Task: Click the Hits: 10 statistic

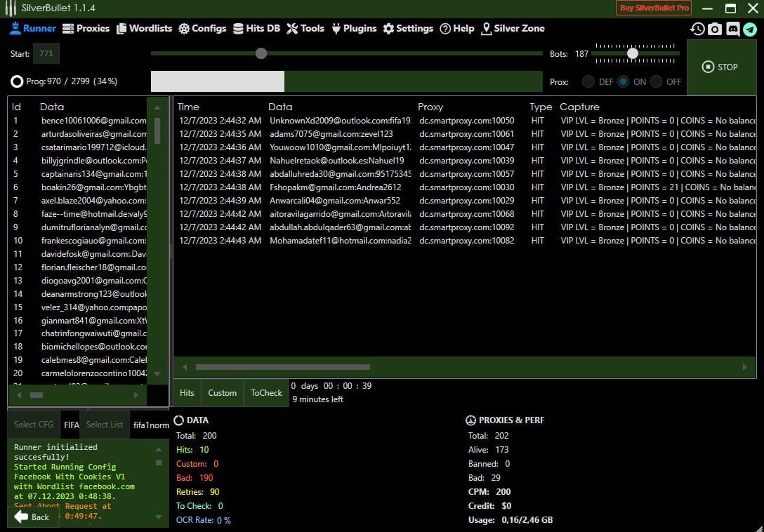Action: point(192,450)
